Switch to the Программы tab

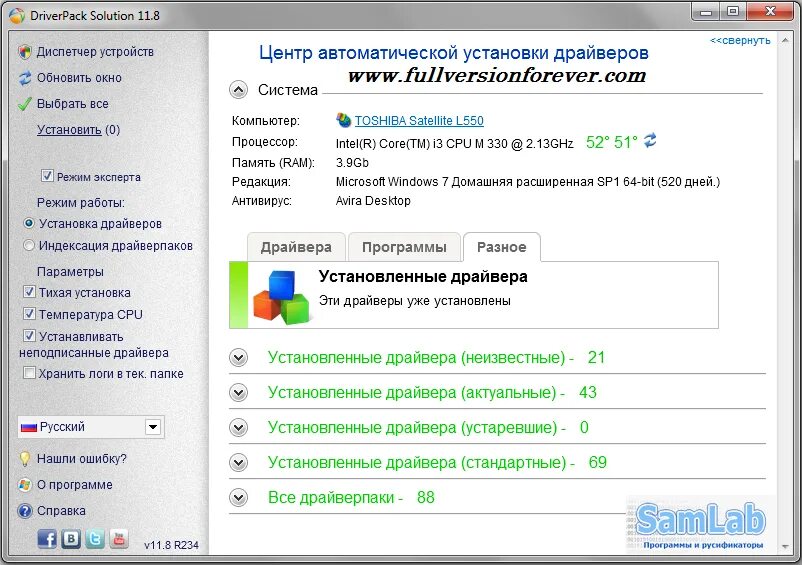point(404,247)
